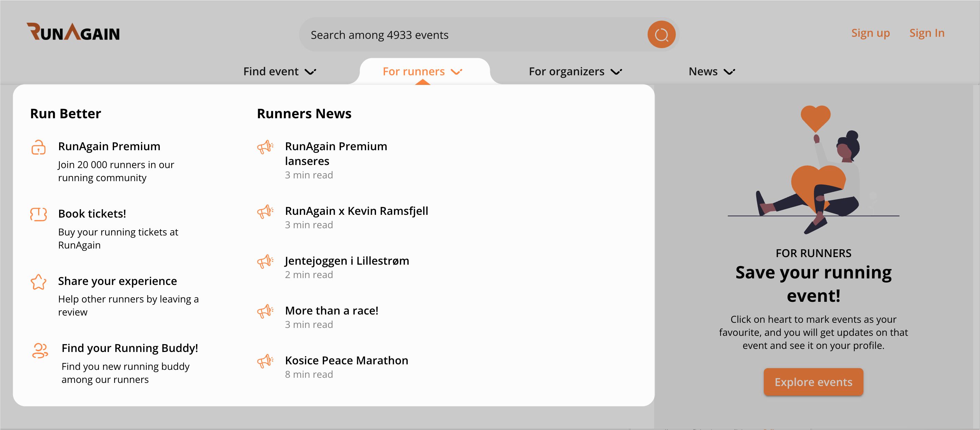Click megaphone icon next to RunAgain Premium lanseres
Image resolution: width=980 pixels, height=430 pixels.
[x=265, y=147]
